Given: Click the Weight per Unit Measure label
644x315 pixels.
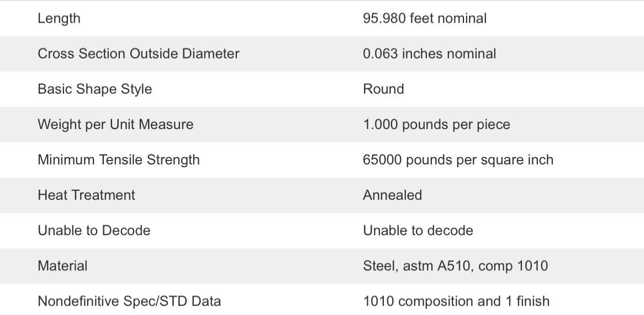Looking at the screenshot, I should click(115, 124).
